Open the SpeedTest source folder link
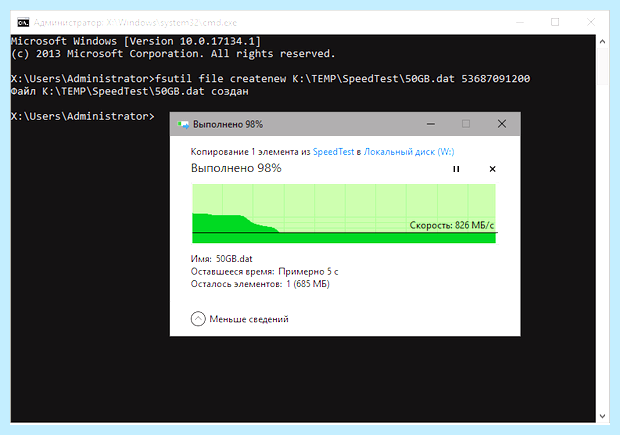 coord(333,152)
